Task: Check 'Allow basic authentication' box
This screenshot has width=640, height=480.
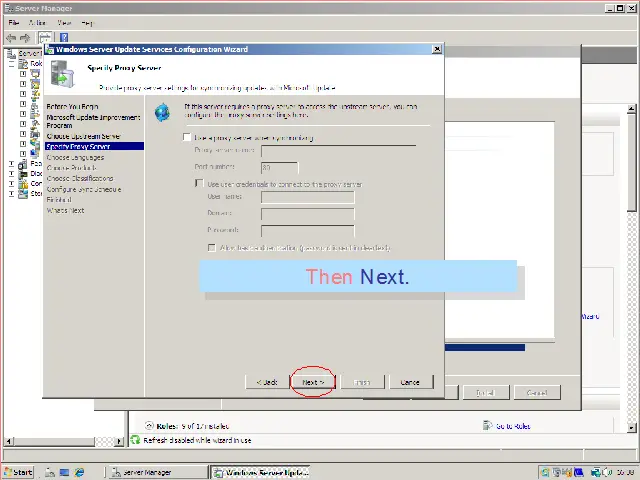Action: (212, 248)
